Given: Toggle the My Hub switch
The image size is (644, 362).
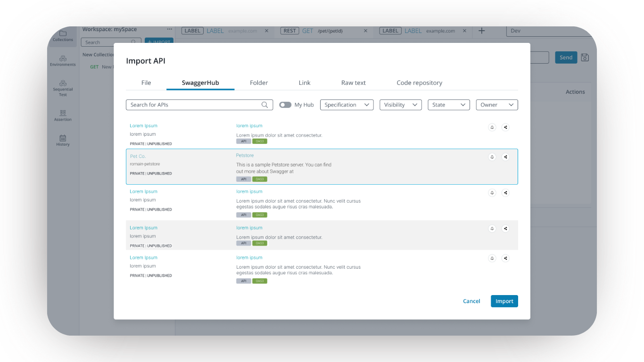Looking at the screenshot, I should pyautogui.click(x=285, y=105).
